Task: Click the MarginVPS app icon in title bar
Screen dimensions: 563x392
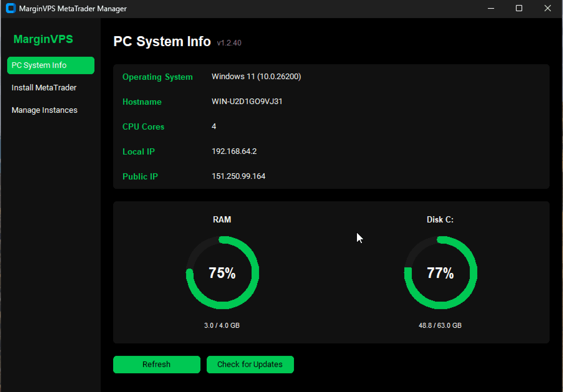Action: tap(11, 8)
